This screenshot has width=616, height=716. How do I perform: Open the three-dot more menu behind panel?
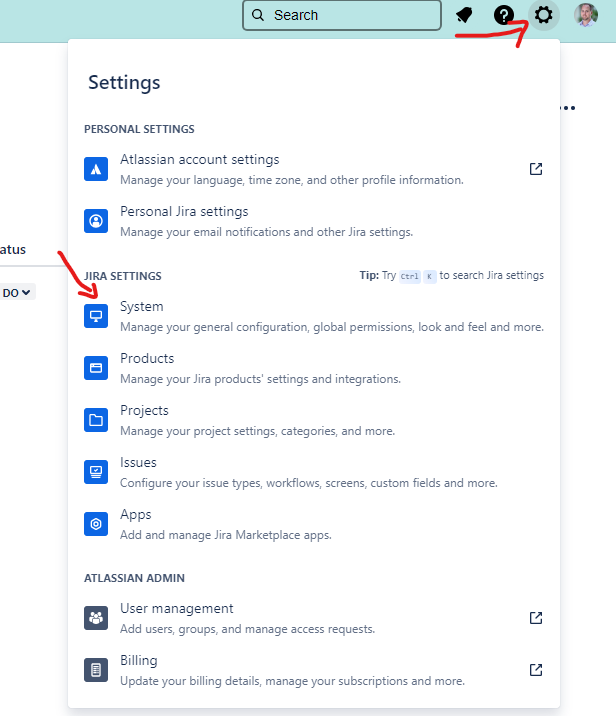click(x=568, y=108)
